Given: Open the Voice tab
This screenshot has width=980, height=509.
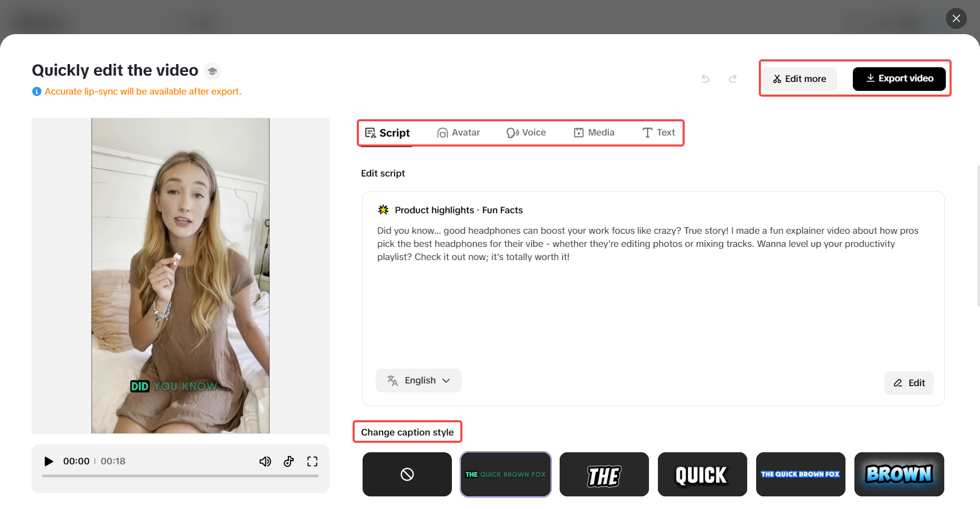Looking at the screenshot, I should coord(526,133).
